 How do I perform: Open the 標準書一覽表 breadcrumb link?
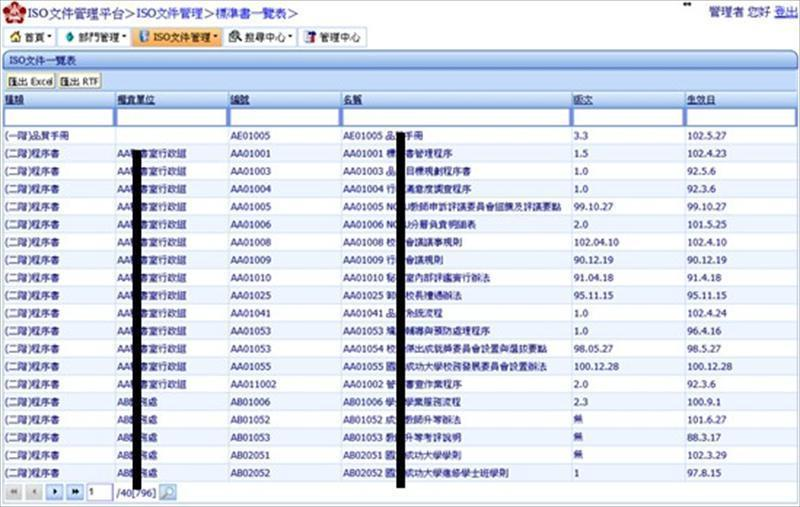click(251, 13)
